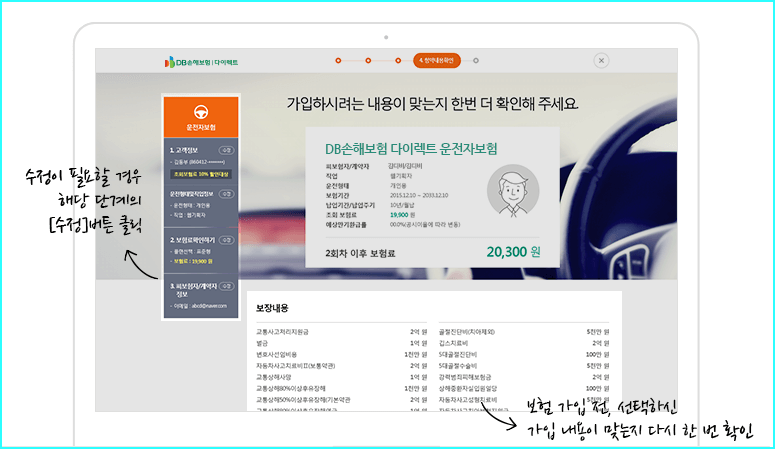The width and height of the screenshot is (775, 449).
Task: Click the DB손해보험 다이렉트 운전자보험 card title
Action: pos(411,149)
